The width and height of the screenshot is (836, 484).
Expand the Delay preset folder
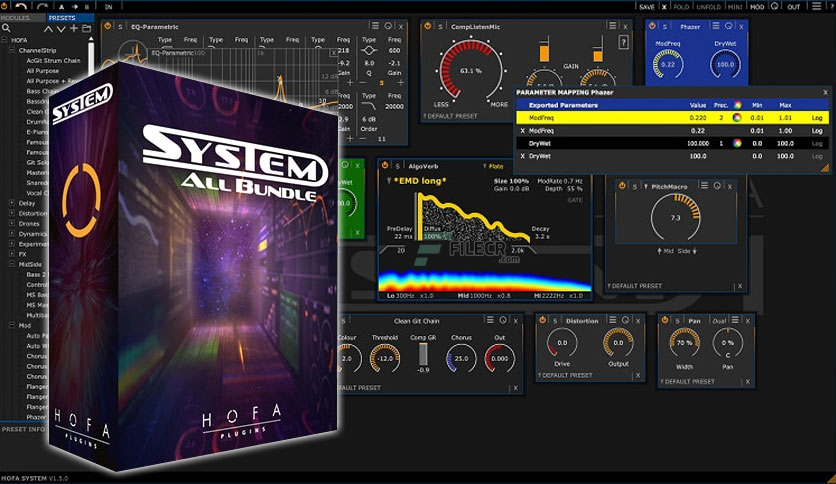[12, 203]
